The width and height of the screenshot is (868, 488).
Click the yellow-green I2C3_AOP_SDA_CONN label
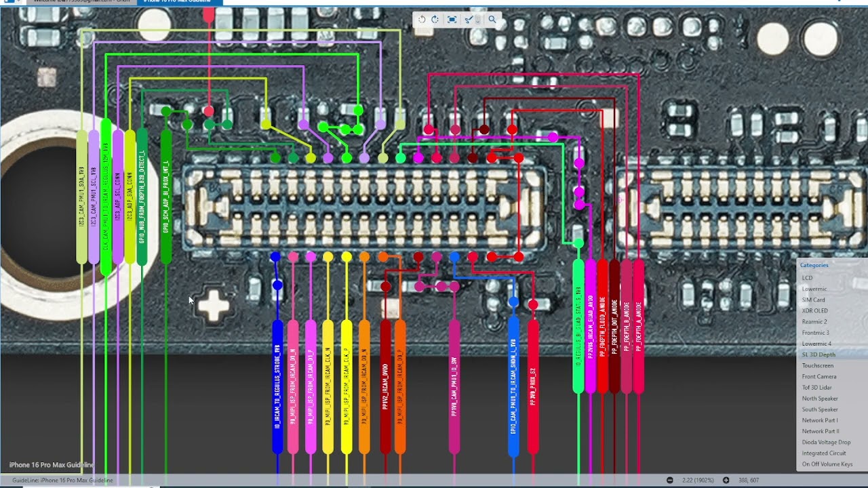pos(130,197)
